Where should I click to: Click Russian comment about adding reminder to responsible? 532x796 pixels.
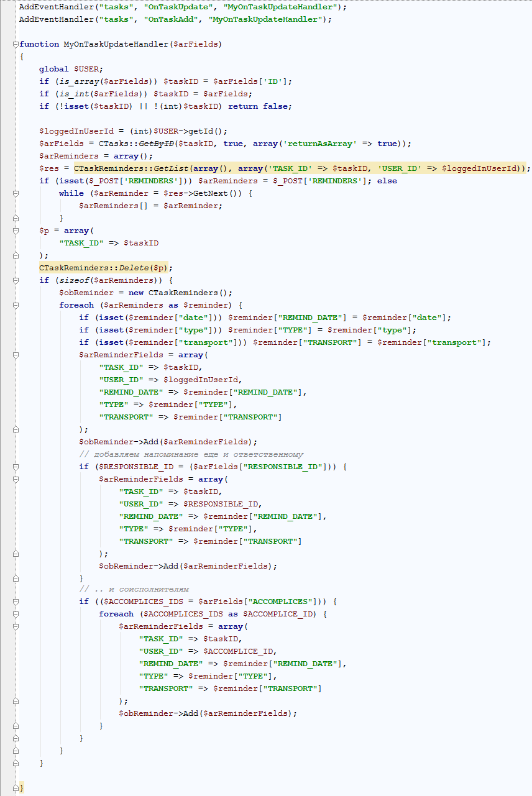tap(191, 454)
